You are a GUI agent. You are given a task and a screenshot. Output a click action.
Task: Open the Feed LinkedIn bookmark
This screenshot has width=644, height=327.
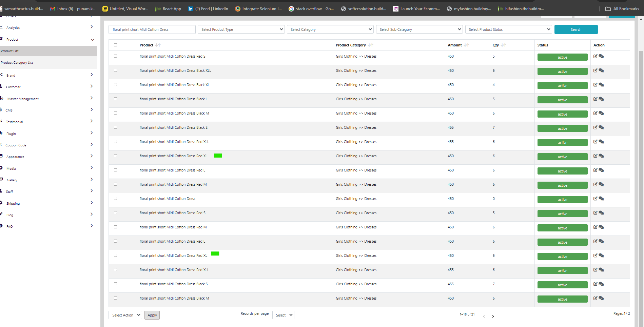coord(208,9)
